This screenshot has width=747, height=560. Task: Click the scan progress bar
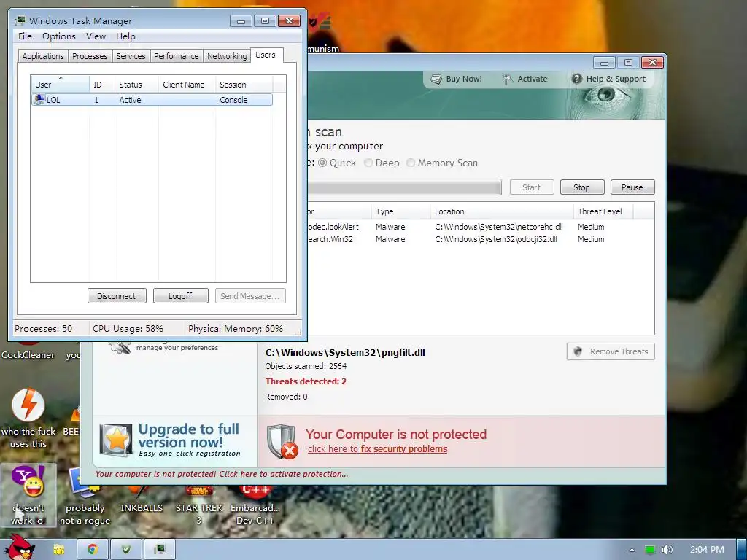click(x=404, y=187)
